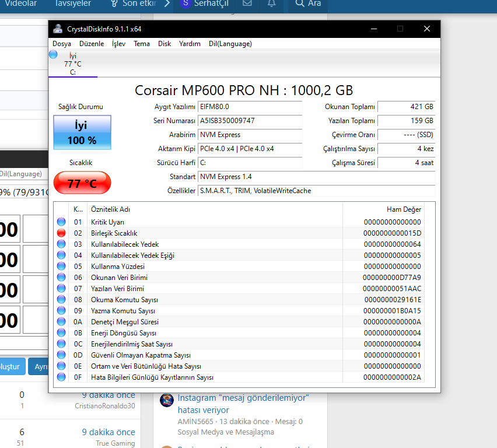The height and width of the screenshot is (448, 497).
Task: Open the Son etkinlikler forum nav link
Action: 134,3
